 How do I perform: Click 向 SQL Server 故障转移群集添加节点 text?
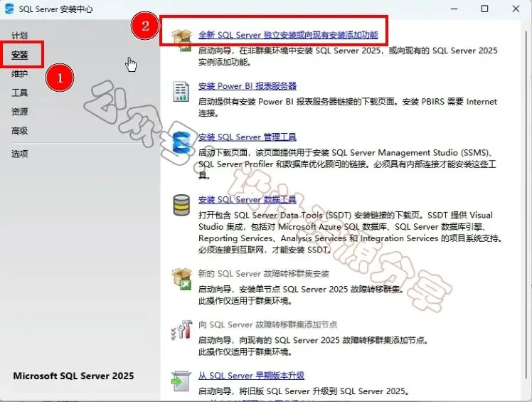267,324
